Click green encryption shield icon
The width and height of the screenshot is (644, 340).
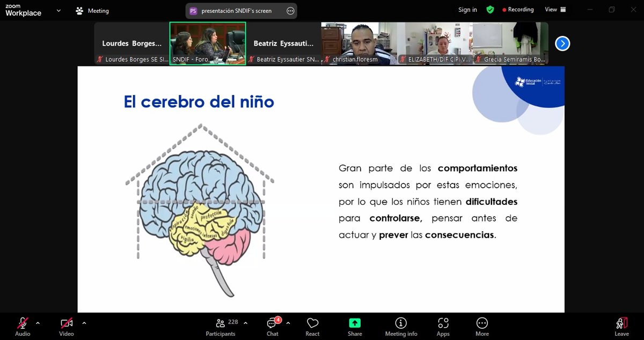(x=490, y=10)
